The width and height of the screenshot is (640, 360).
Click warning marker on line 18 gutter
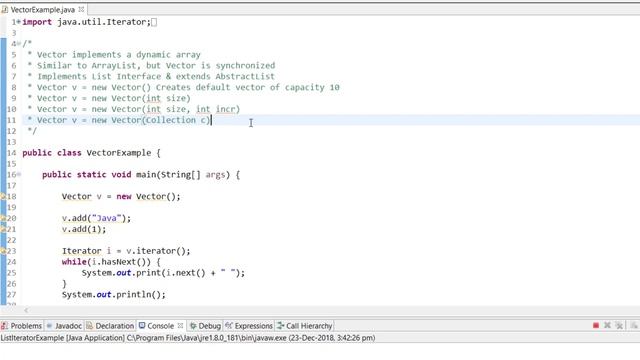(x=3, y=196)
